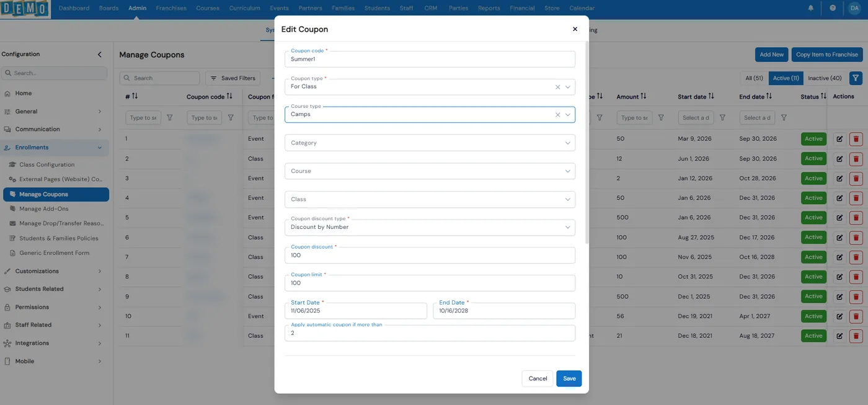Open the Dashboard top menu
The width and height of the screenshot is (868, 405).
coord(74,8)
